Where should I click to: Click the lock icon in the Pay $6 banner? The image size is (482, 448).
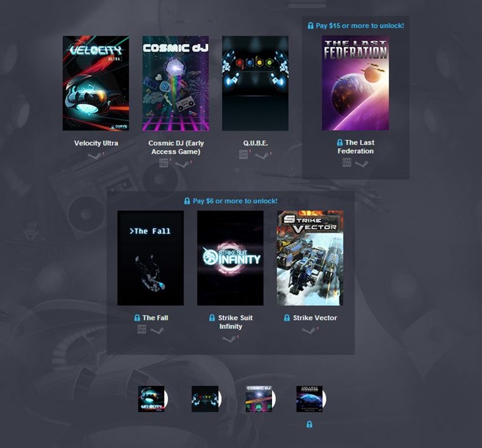187,201
